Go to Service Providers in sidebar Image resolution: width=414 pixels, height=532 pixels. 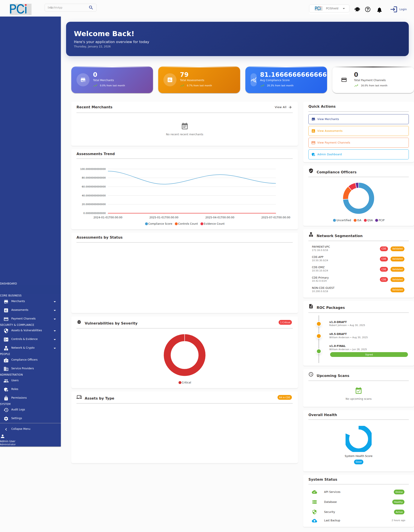(22, 368)
